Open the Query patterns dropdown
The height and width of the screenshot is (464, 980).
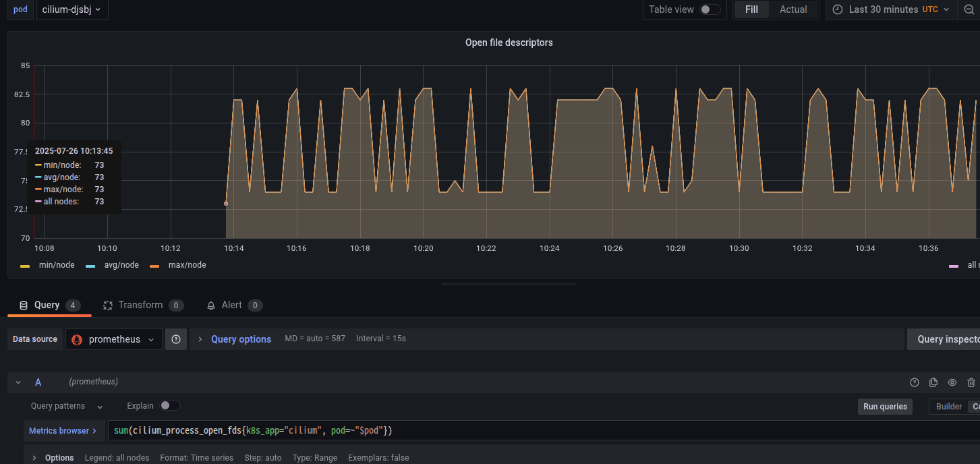pos(67,406)
